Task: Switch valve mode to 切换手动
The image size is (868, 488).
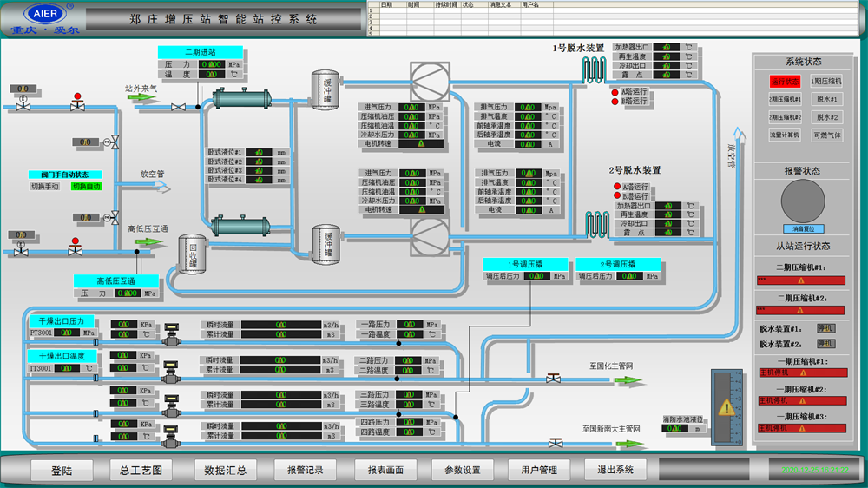Action: (45, 186)
